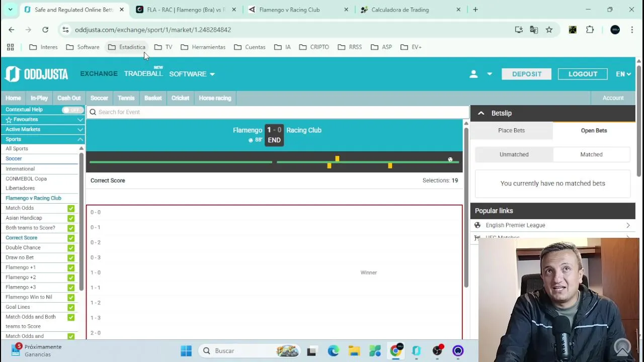Toggle the Draw no Bet checkbox
644x362 pixels.
click(x=71, y=257)
